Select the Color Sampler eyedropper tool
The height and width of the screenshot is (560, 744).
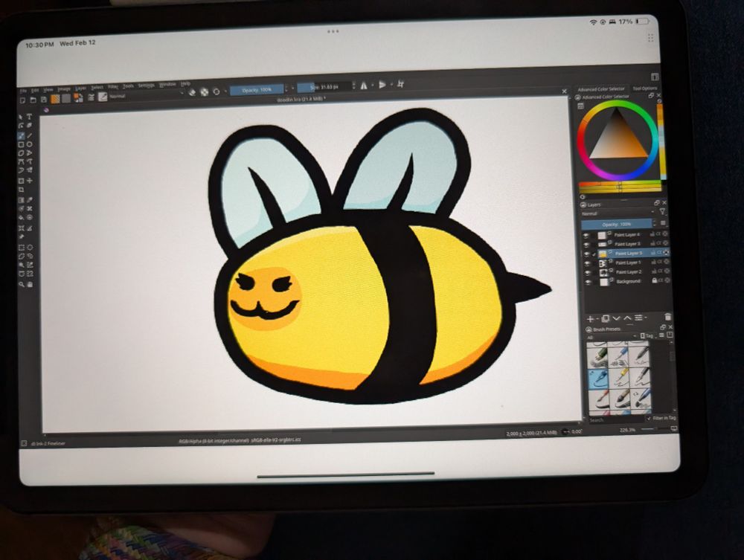click(x=30, y=200)
